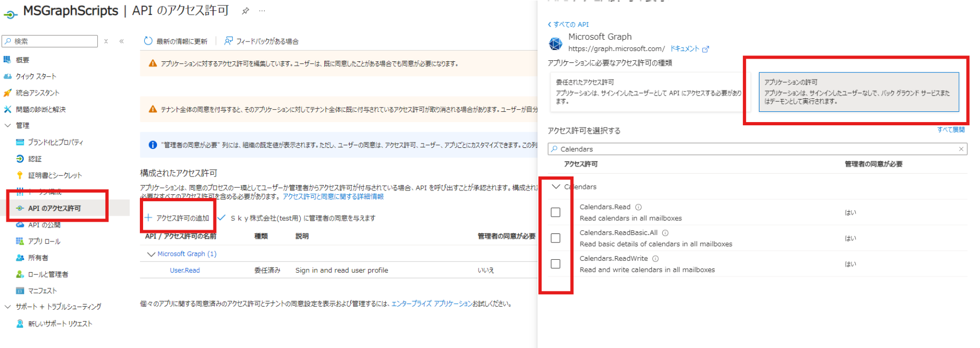980x348 pixels.
Task: Open エンタープライズ アプリケーション link
Action: [432, 304]
